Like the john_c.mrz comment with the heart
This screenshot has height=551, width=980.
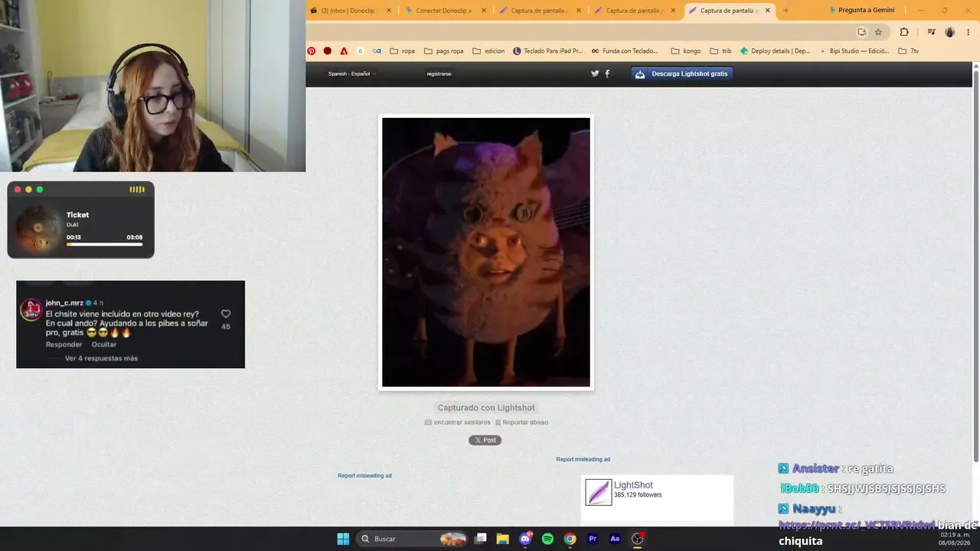226,314
